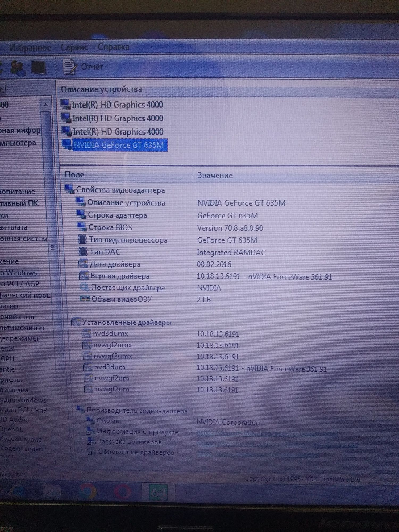The width and height of the screenshot is (399, 532).
Task: Select the nvd3dumx driver row
Action: [x=110, y=334]
